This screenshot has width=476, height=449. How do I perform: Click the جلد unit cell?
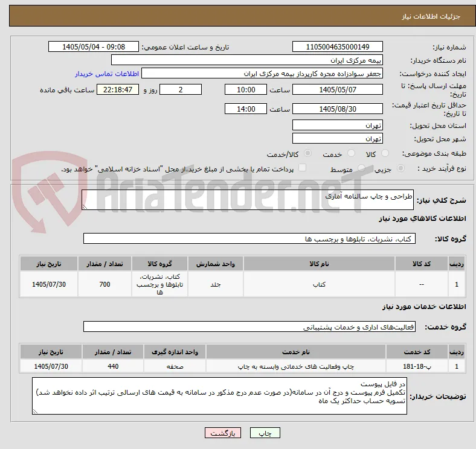[216, 284]
